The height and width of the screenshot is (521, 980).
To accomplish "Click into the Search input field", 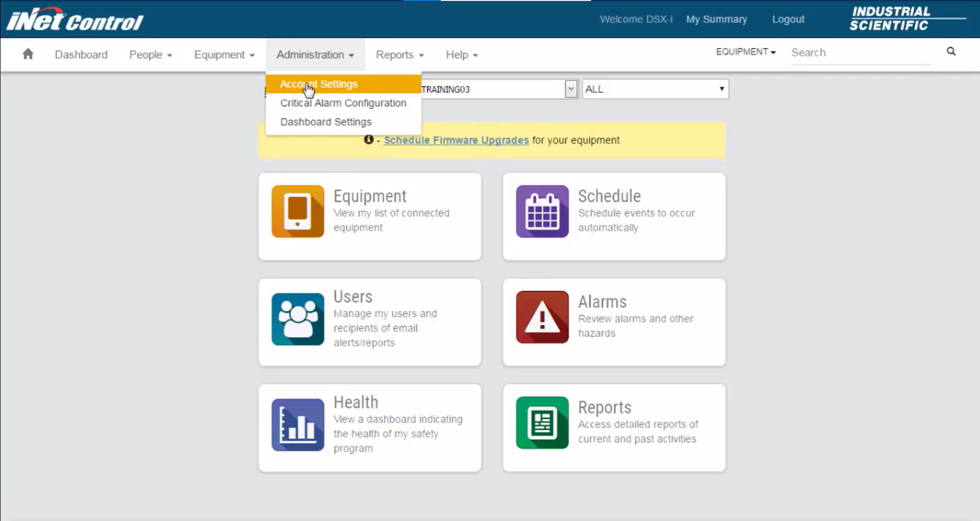I will tap(860, 52).
